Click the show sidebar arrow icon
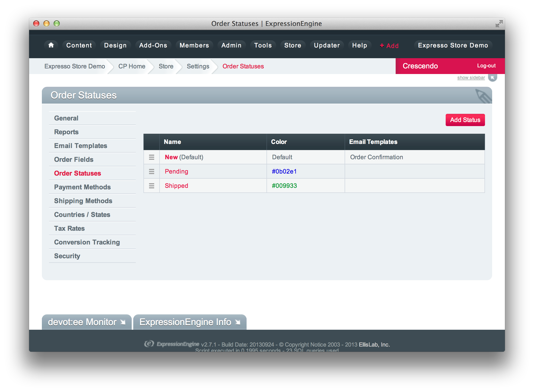The height and width of the screenshot is (392, 534). [492, 78]
